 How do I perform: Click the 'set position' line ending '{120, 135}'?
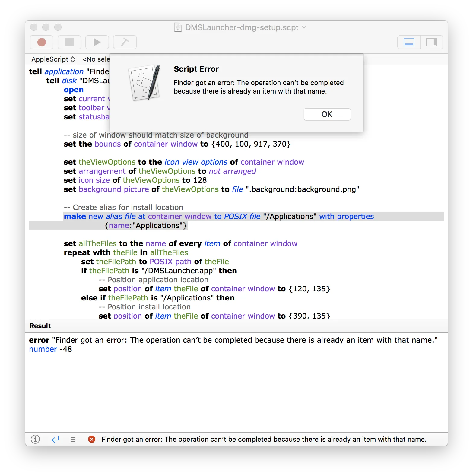(214, 289)
